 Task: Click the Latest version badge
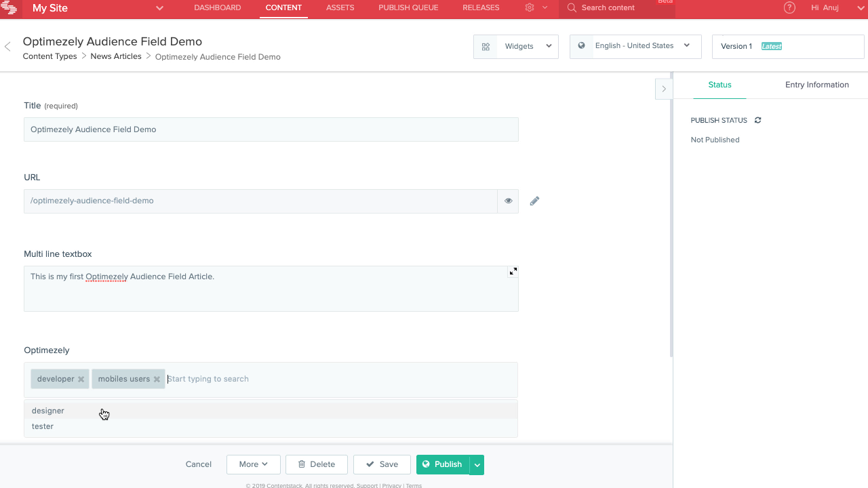[x=772, y=46]
